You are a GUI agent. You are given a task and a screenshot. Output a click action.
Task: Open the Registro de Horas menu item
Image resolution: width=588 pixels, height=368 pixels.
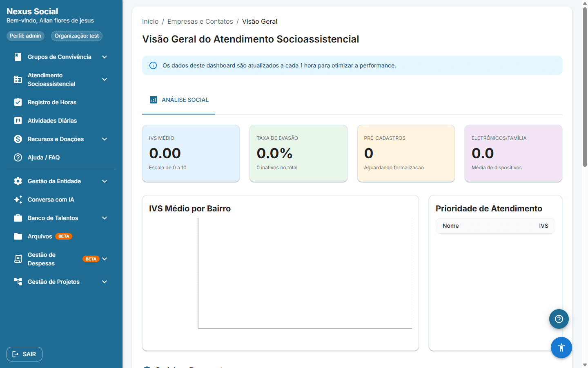[61, 102]
